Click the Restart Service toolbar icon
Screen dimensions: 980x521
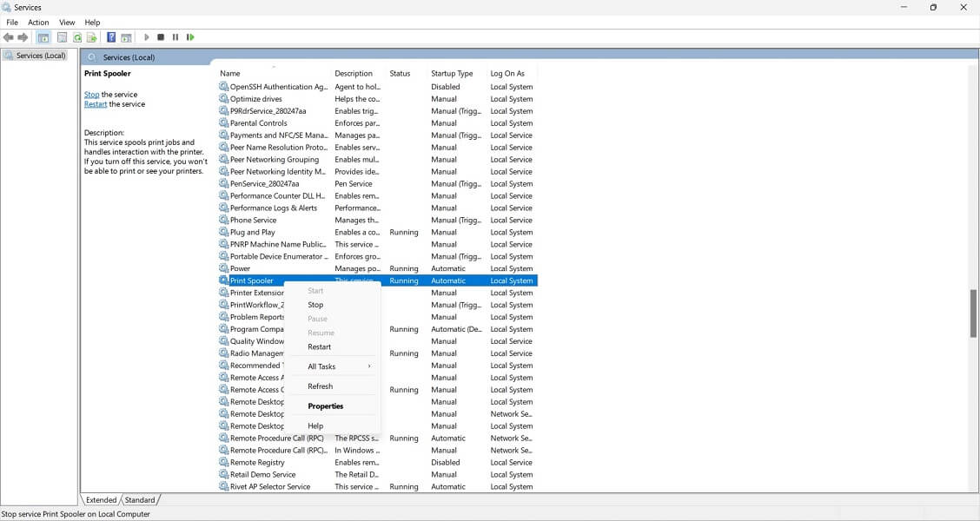pos(190,36)
